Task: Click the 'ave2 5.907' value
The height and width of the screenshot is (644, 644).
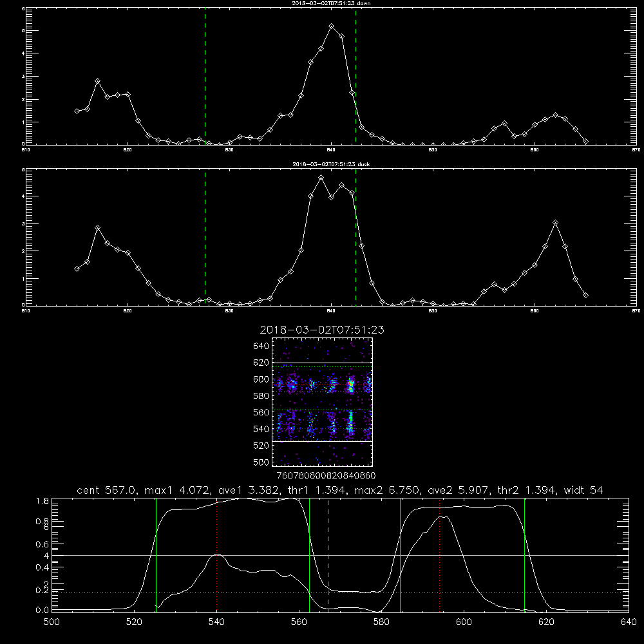Action: click(x=459, y=490)
